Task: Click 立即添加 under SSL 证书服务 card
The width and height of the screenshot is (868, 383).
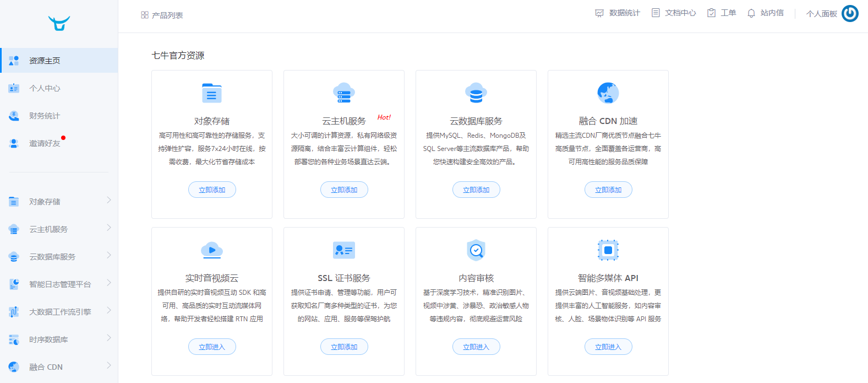Action: point(344,347)
